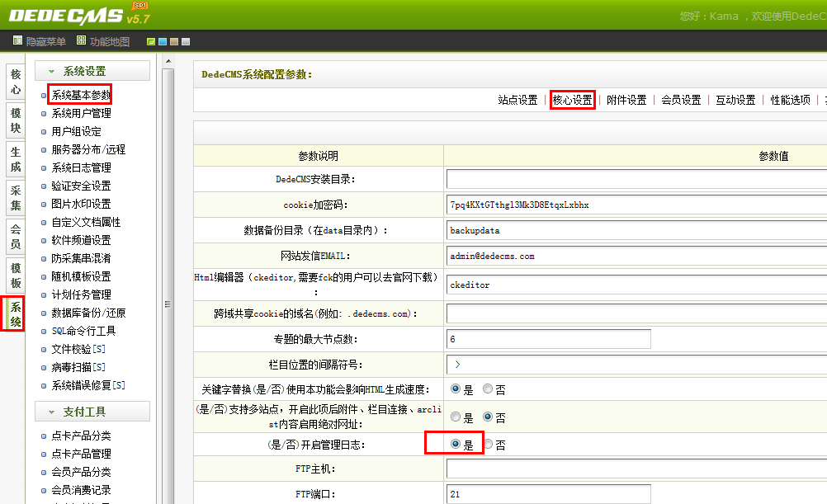Open 图片水印设置 in the menu
827x504 pixels.
tap(81, 204)
